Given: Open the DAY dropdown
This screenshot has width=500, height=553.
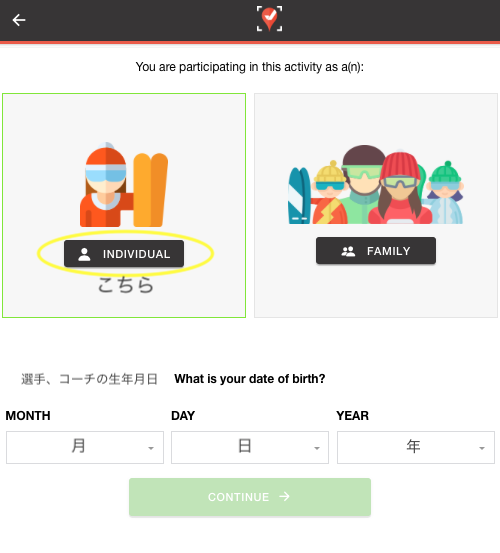Looking at the screenshot, I should click(x=250, y=447).
